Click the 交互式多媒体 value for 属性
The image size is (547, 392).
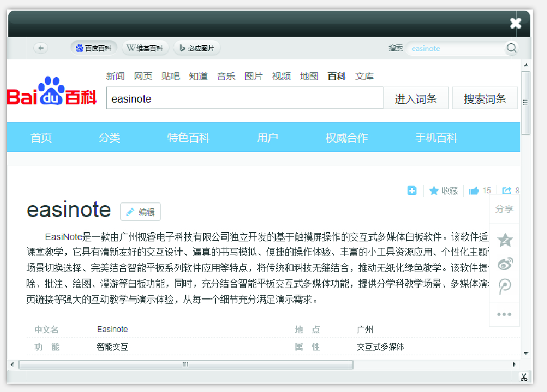[x=380, y=347]
